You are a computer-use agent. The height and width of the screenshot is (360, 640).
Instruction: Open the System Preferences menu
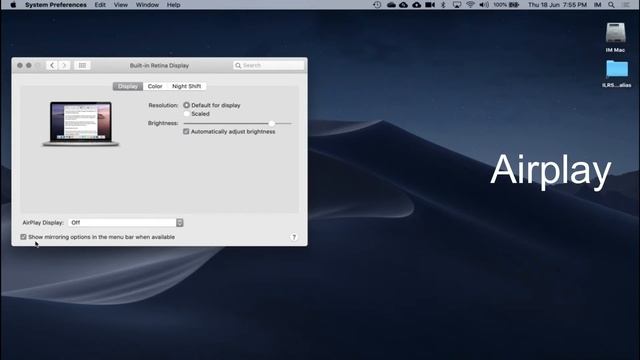click(56, 5)
